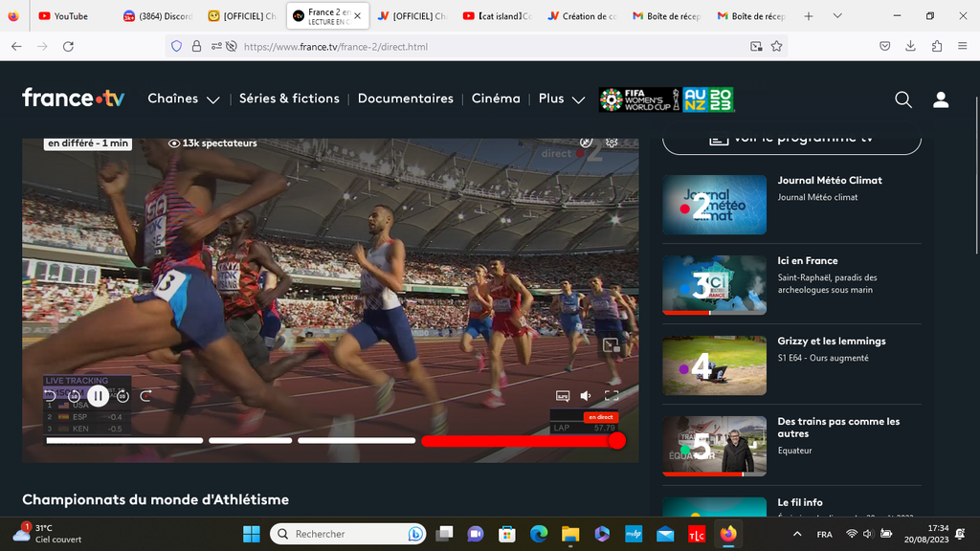Open the Cinéma section
Viewport: 980px width, 551px height.
pyautogui.click(x=496, y=99)
